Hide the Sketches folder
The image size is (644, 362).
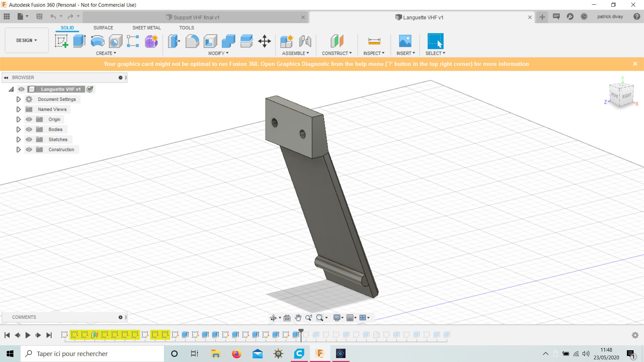click(x=29, y=139)
